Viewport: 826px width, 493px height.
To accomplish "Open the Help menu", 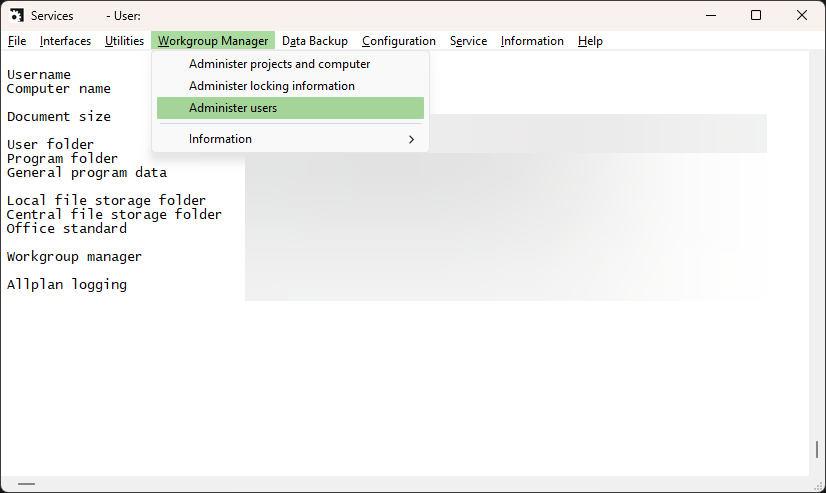I will point(590,41).
